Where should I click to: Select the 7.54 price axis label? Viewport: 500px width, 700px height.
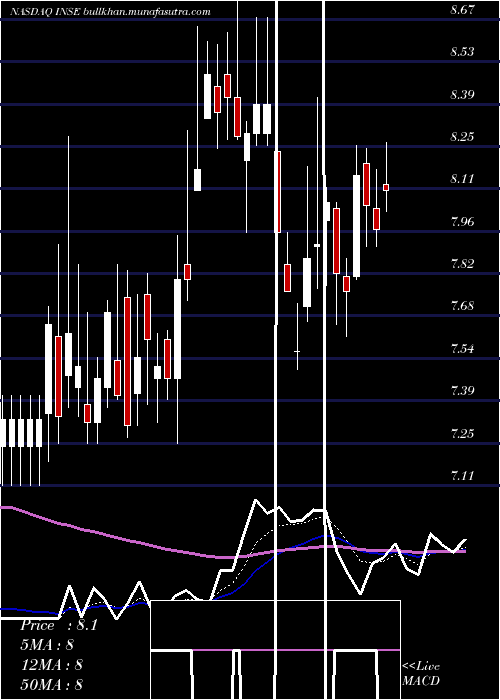click(x=462, y=348)
